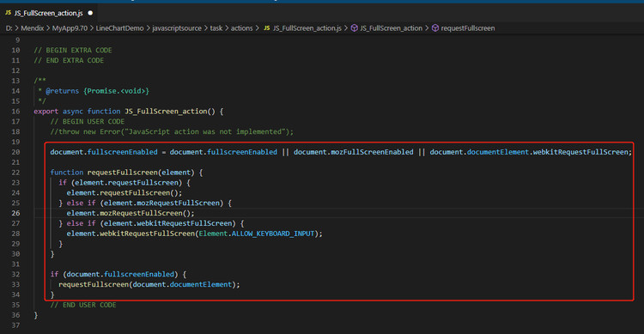Screen dimensions: 644x334
Task: Click 'JS_FullScreen_action()' function name on line 16
Action: 170,112
